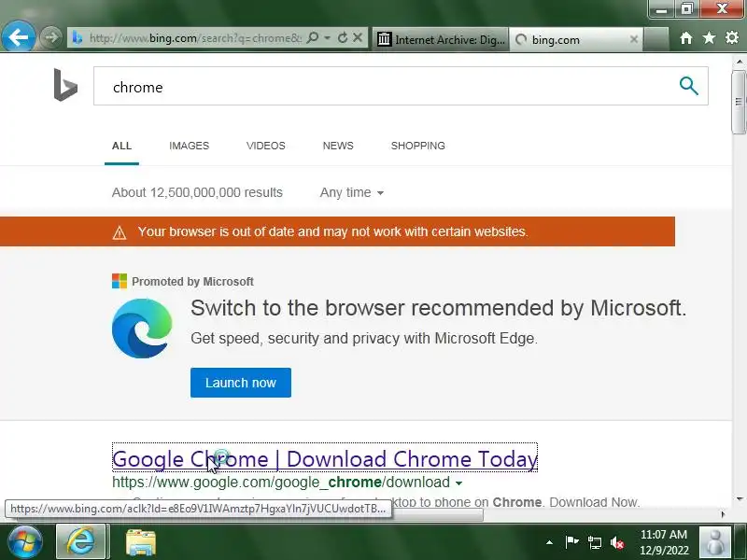Open Windows Explorer from taskbar
This screenshot has height=560, width=747.
pyautogui.click(x=141, y=542)
